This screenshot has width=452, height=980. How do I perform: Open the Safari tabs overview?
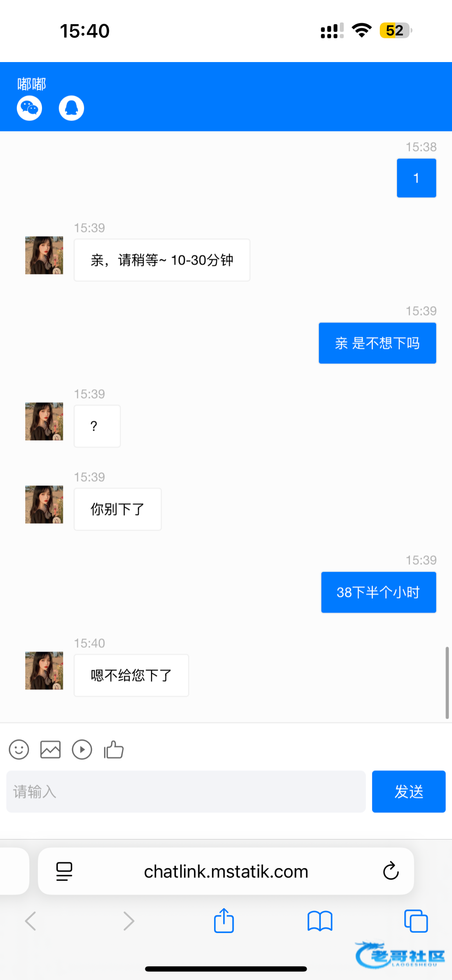(x=416, y=921)
